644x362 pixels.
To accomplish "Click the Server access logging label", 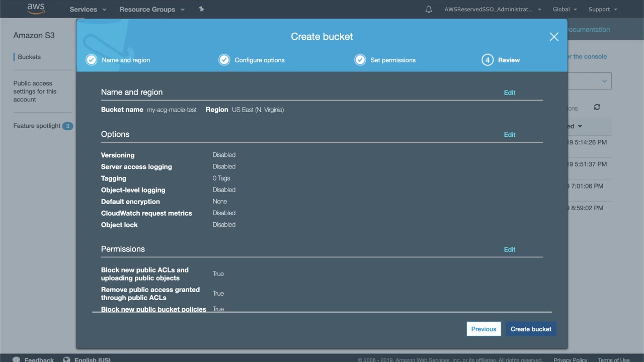I will click(x=136, y=166).
